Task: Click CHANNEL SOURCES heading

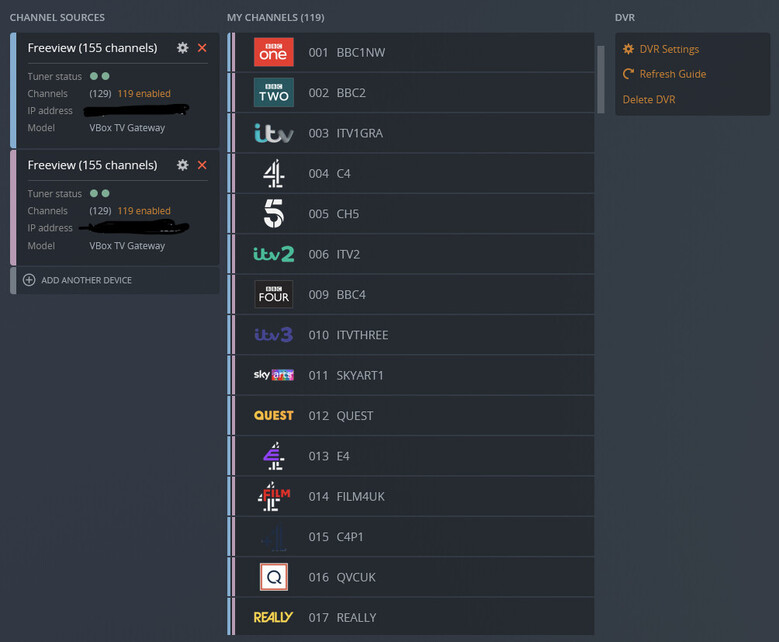Action: point(57,17)
